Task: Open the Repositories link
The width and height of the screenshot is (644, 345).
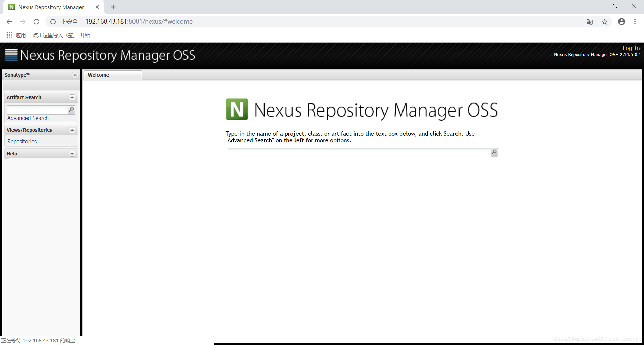Action: click(x=22, y=141)
